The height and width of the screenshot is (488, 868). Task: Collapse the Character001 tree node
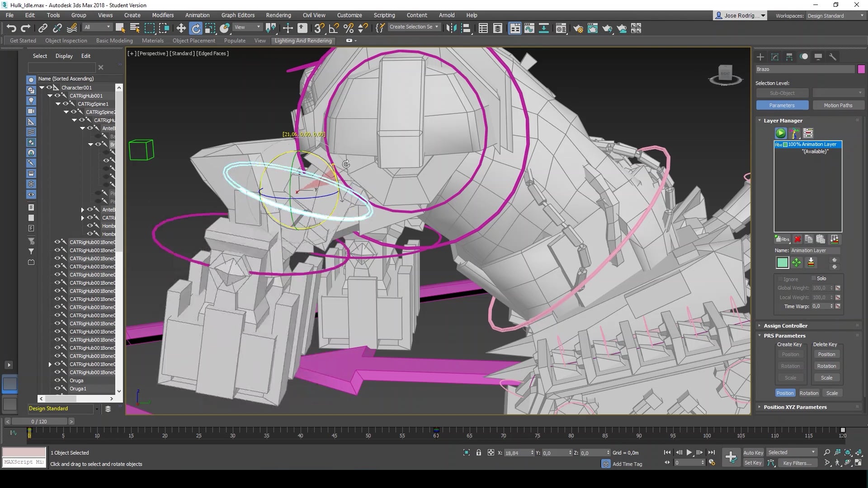42,88
